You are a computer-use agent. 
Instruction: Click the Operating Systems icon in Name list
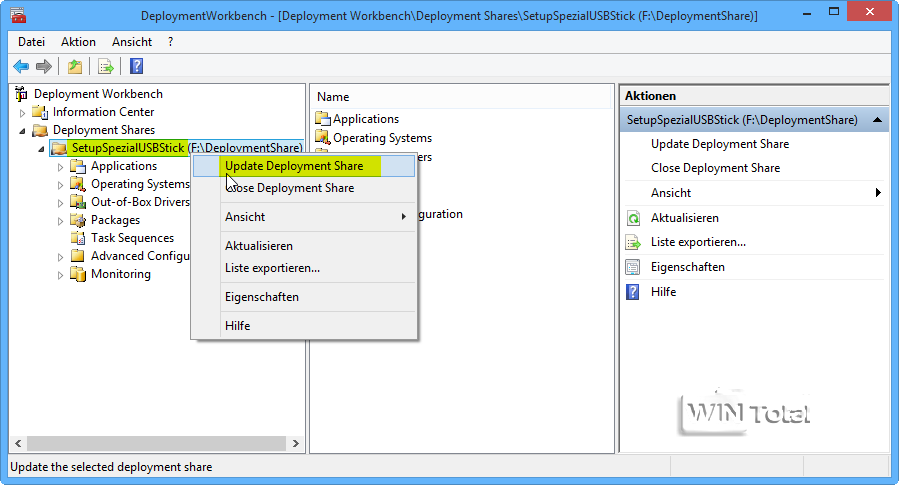click(x=323, y=138)
